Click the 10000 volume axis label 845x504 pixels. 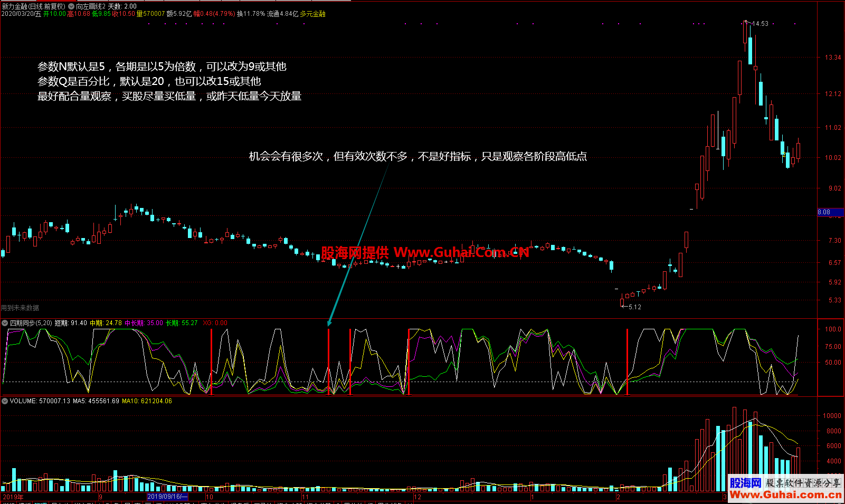tap(832, 416)
